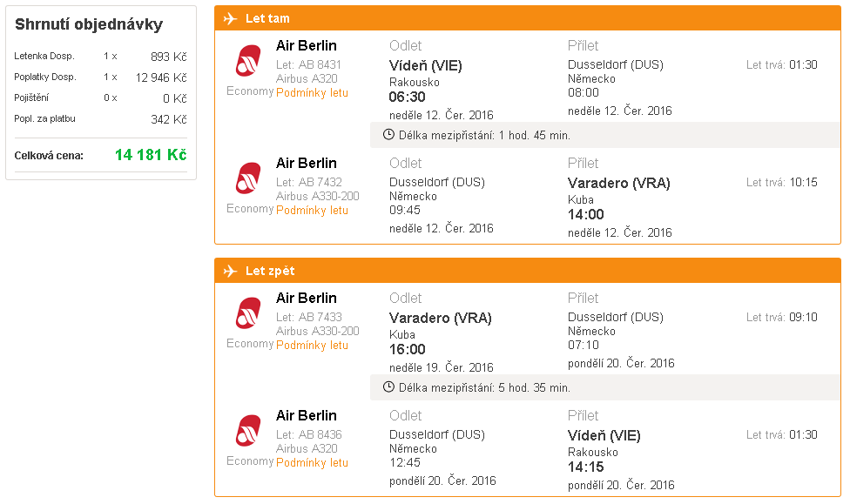Open Podmínky letu for flight AB 8436
Screen dimensions: 850x504
[x=313, y=463]
